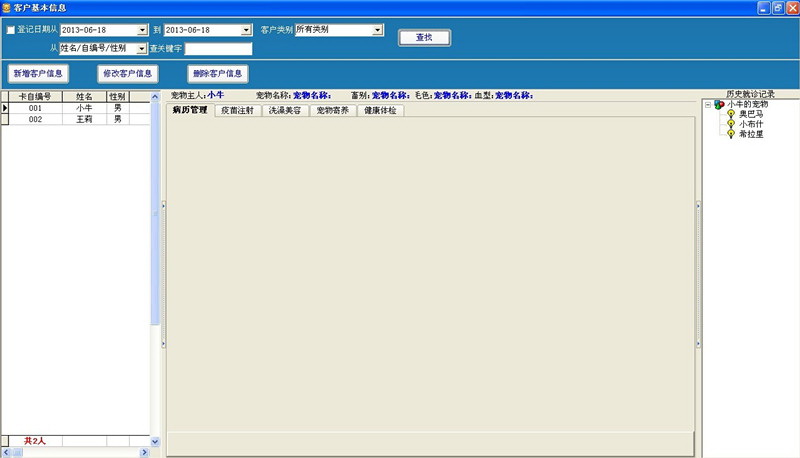Screen dimensions: 800x458
Task: Expand the 客户类别 category dropdown
Action: (378, 30)
